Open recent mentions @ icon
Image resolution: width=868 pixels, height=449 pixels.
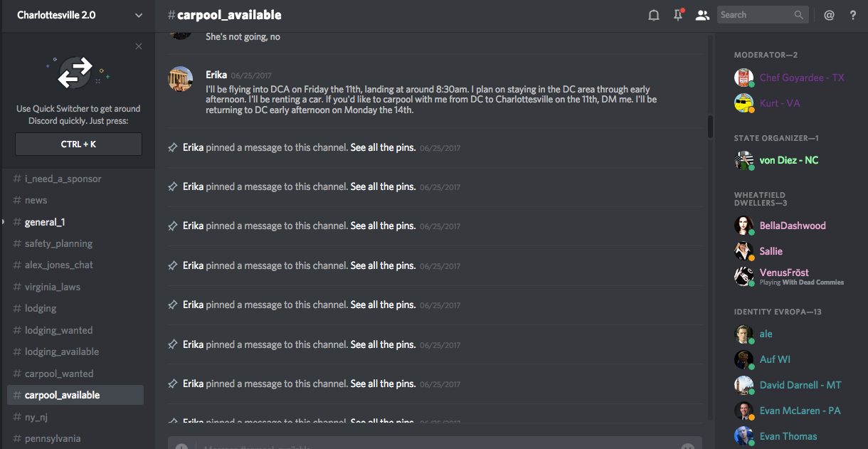click(829, 15)
